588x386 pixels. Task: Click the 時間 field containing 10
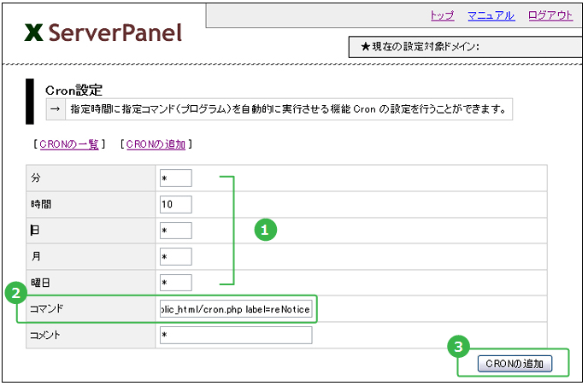click(x=175, y=204)
